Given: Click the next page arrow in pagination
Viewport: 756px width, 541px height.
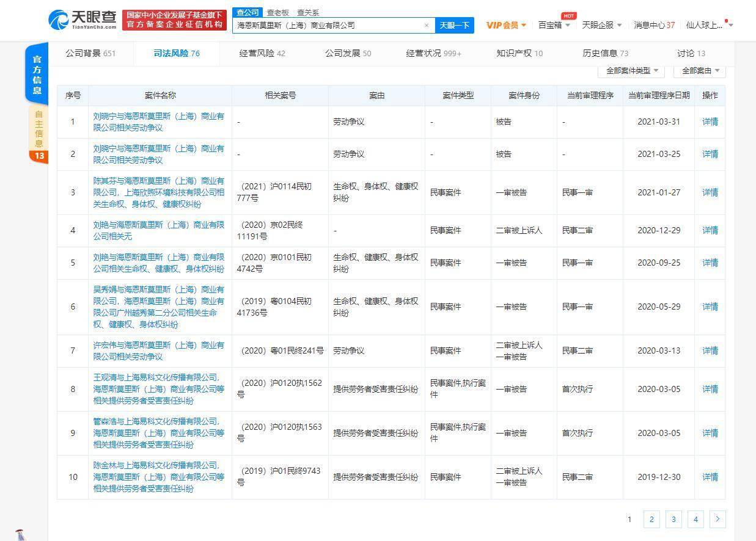Looking at the screenshot, I should [717, 519].
